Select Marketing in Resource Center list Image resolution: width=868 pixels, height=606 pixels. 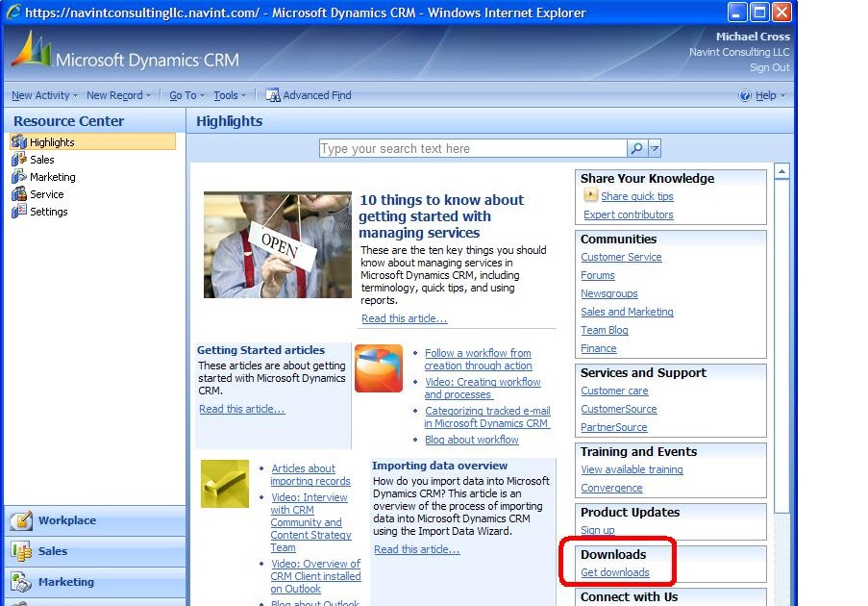[x=53, y=177]
